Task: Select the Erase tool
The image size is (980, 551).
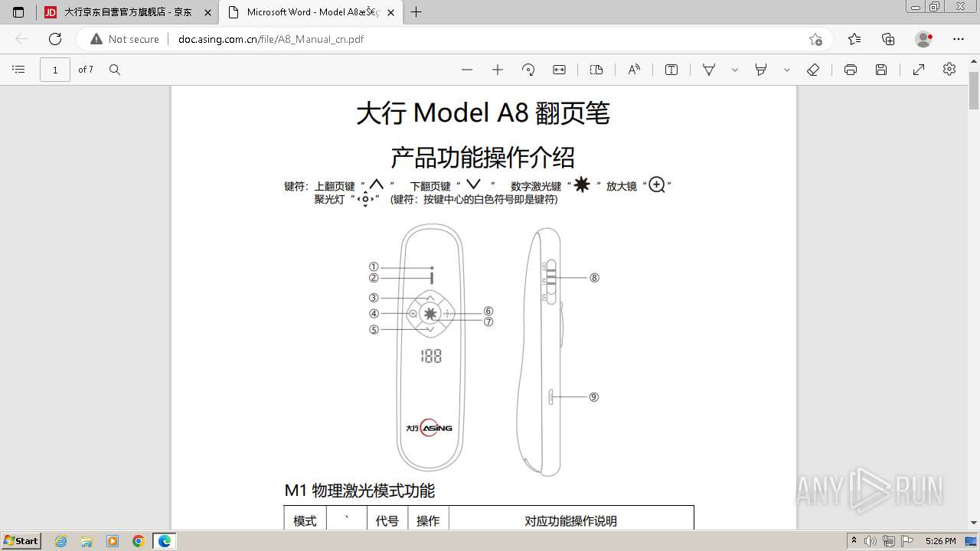Action: 813,70
